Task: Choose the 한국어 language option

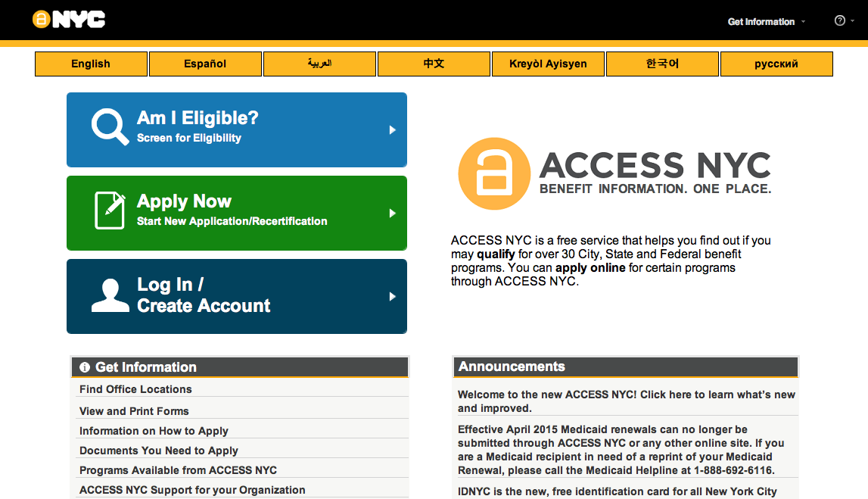Action: [662, 64]
